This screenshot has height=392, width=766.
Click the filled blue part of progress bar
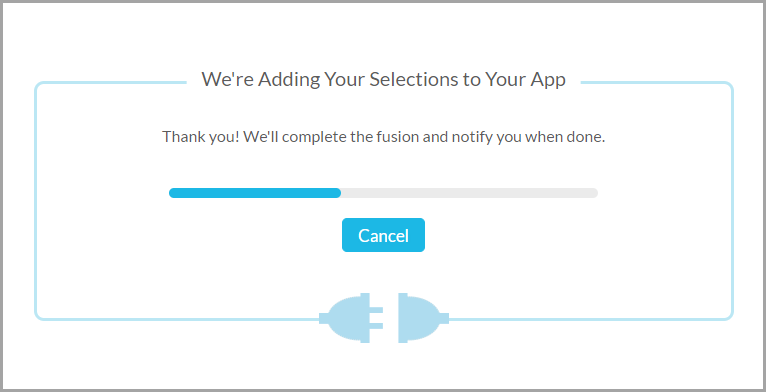[255, 193]
